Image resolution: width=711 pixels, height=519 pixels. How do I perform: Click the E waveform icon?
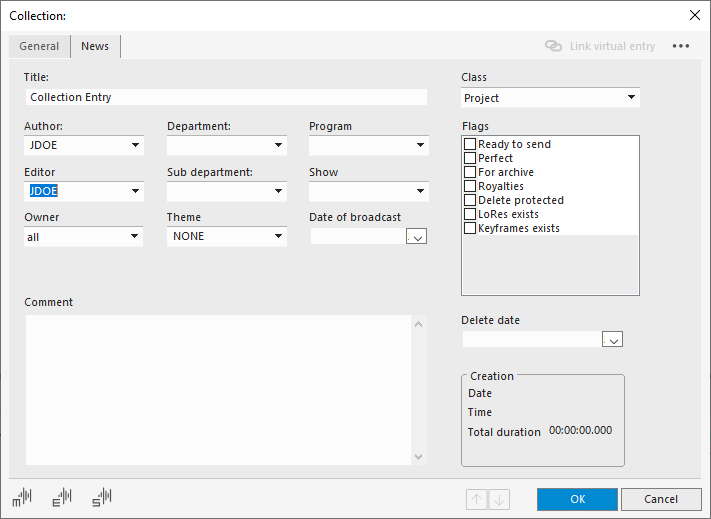pos(62,497)
